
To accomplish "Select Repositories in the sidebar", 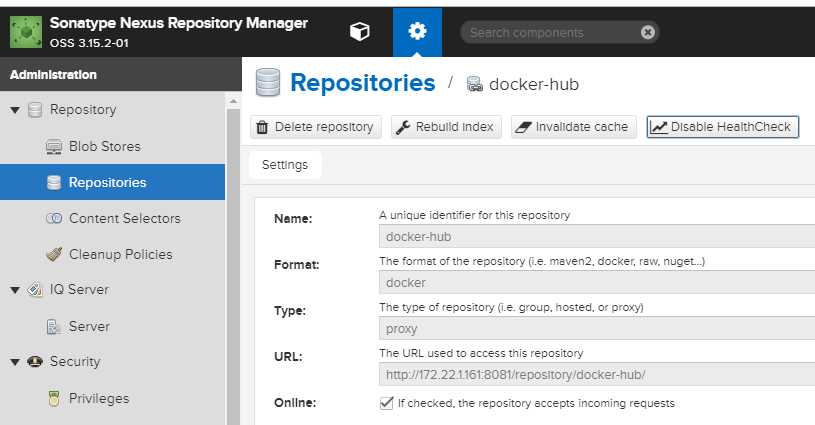I will [112, 182].
